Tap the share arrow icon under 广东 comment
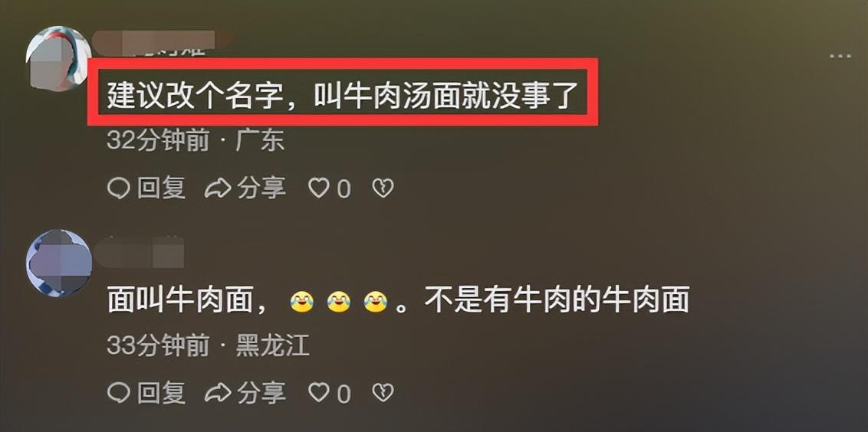 (217, 189)
